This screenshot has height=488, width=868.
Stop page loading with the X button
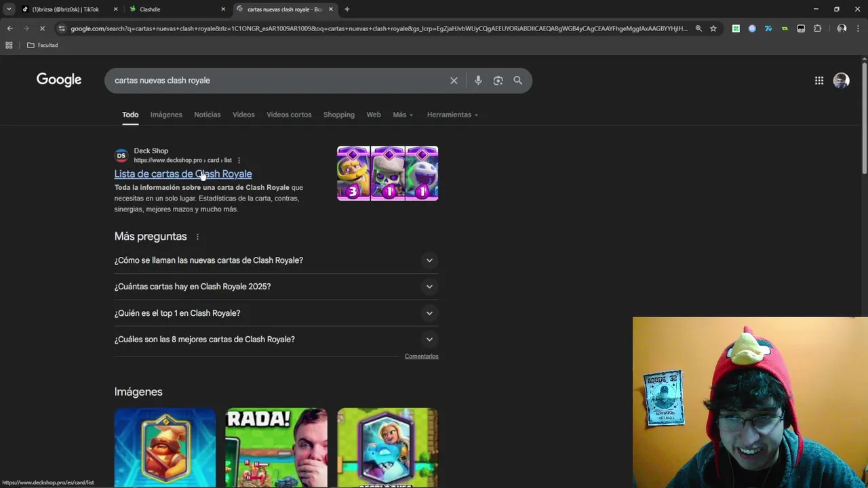tap(41, 28)
